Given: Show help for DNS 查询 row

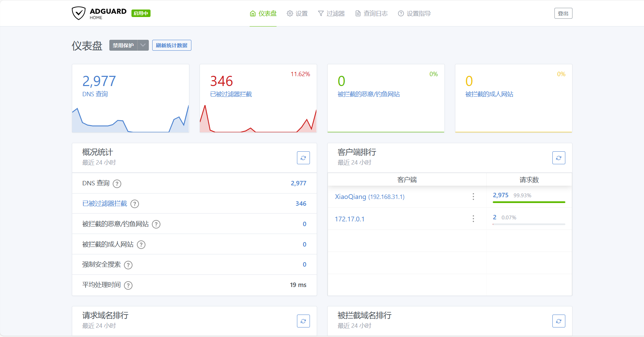Looking at the screenshot, I should pyautogui.click(x=117, y=184).
